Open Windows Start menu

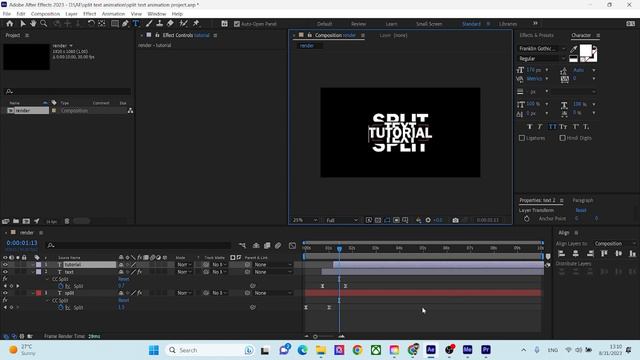click(x=154, y=350)
